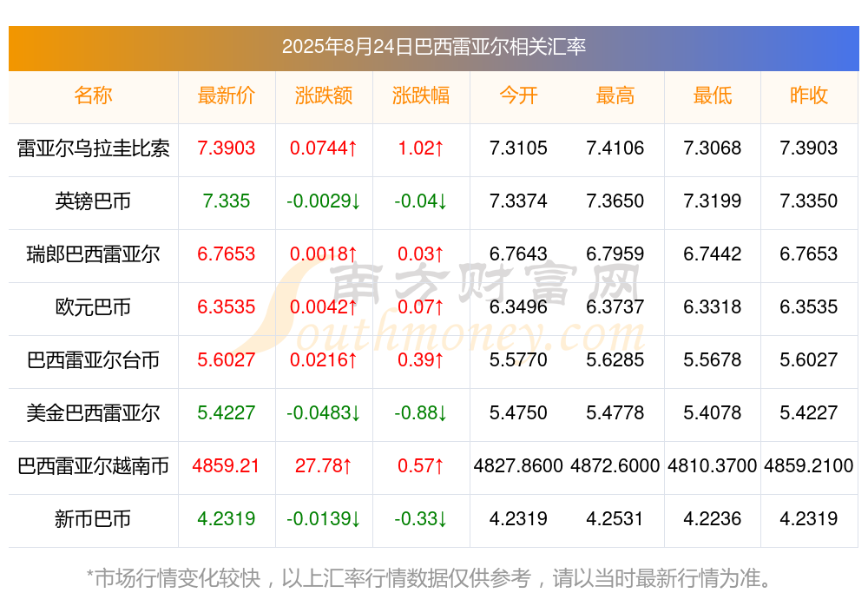Select the 昨收 column header
This screenshot has height=606, width=868.
(x=809, y=96)
